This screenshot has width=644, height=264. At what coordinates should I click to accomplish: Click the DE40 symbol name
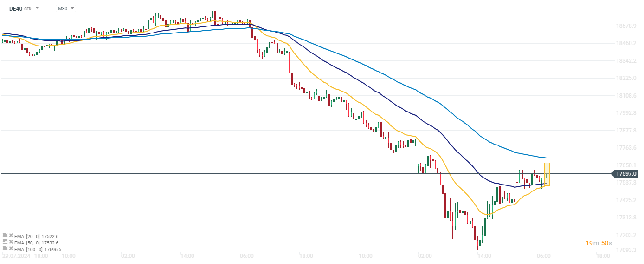click(x=16, y=8)
